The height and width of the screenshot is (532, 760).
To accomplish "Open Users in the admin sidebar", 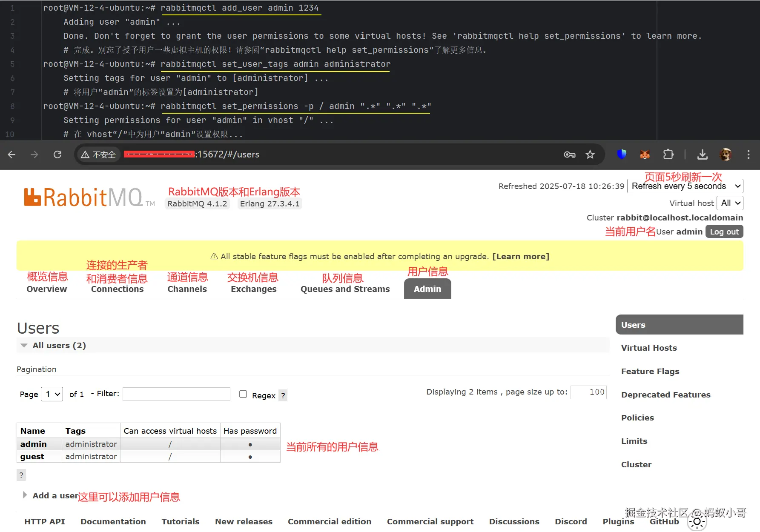I will 679,325.
